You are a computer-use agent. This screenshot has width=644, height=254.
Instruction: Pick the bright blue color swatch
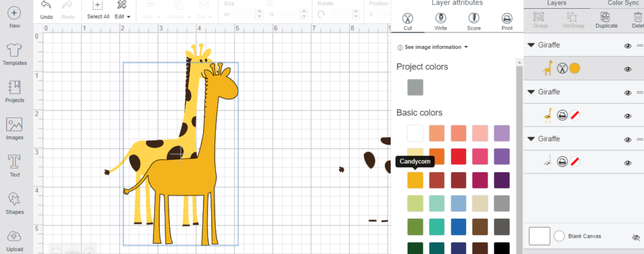pos(458,227)
